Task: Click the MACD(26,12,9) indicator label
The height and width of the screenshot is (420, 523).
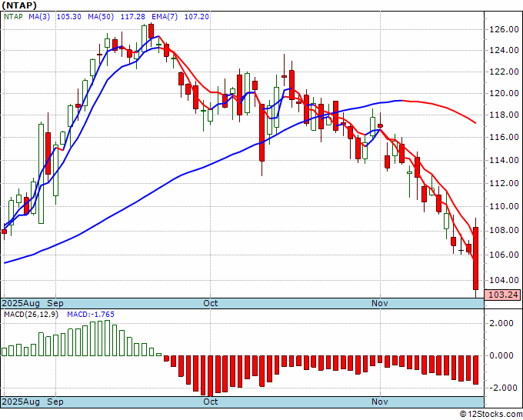Action: (31, 315)
